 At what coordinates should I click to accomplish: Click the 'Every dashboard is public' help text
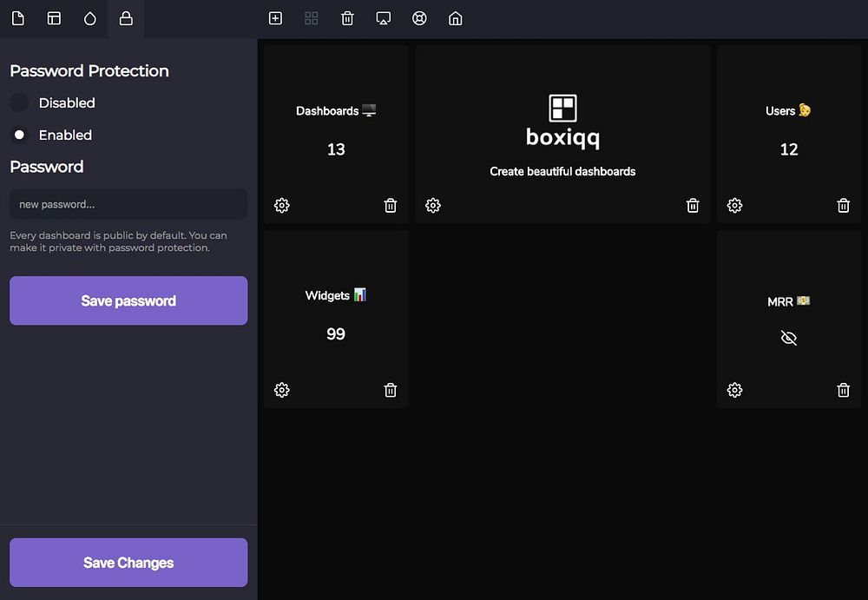[x=118, y=241]
